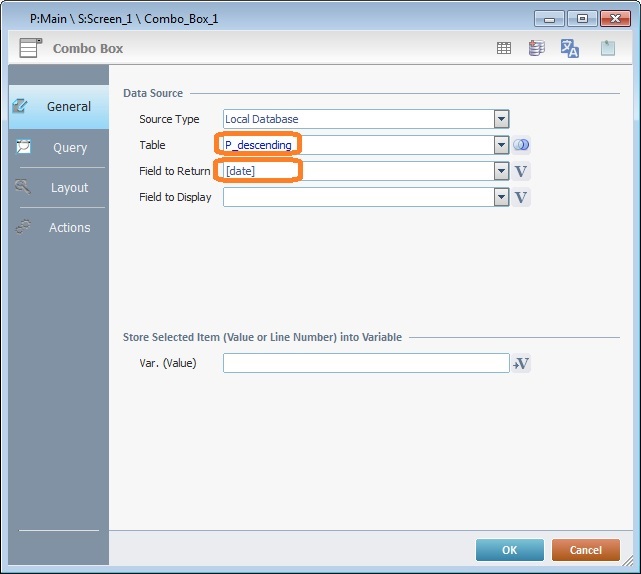
Task: Click the Data Source section heading
Action: tap(153, 93)
